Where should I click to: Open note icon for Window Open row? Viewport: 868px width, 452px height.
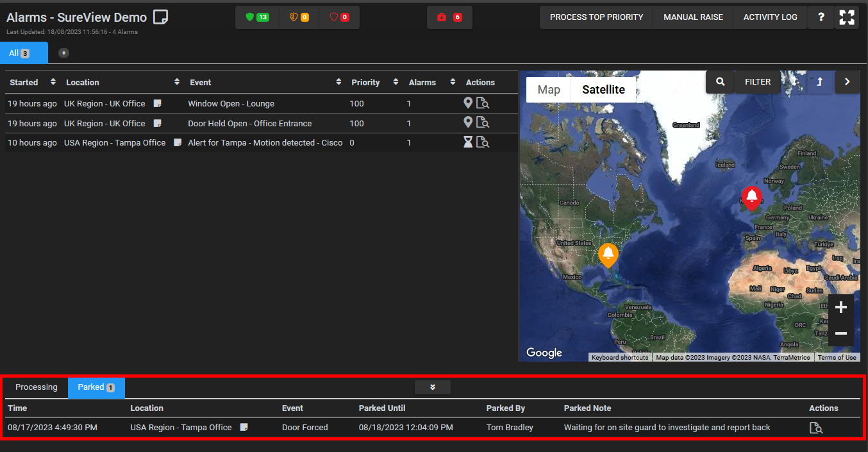(x=158, y=104)
